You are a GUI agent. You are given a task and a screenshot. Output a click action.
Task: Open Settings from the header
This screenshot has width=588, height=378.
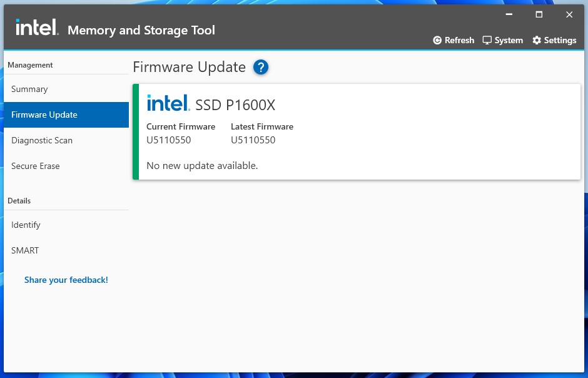(x=554, y=40)
